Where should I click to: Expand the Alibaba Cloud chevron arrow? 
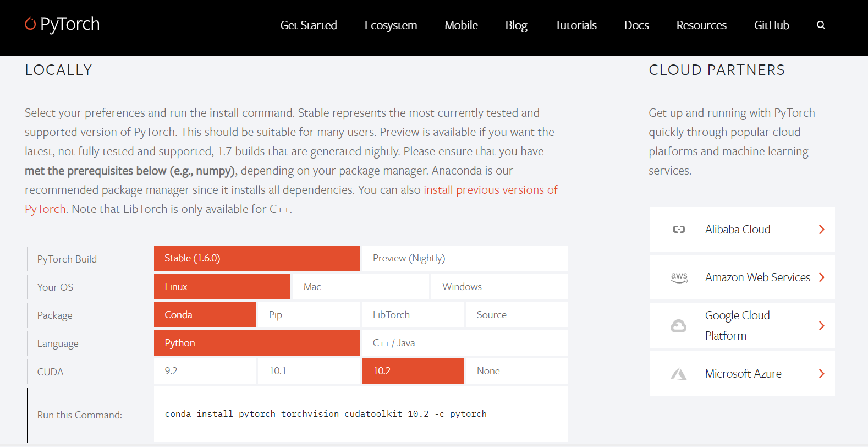[x=821, y=230]
